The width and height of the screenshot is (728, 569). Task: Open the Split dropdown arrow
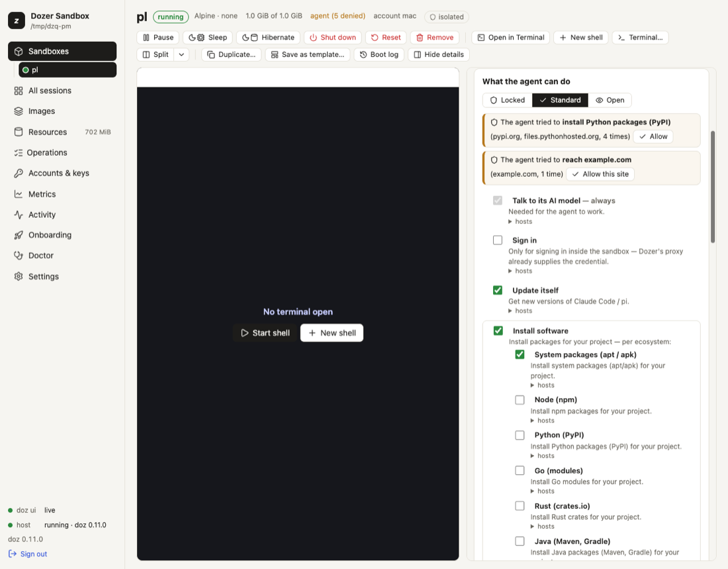181,54
